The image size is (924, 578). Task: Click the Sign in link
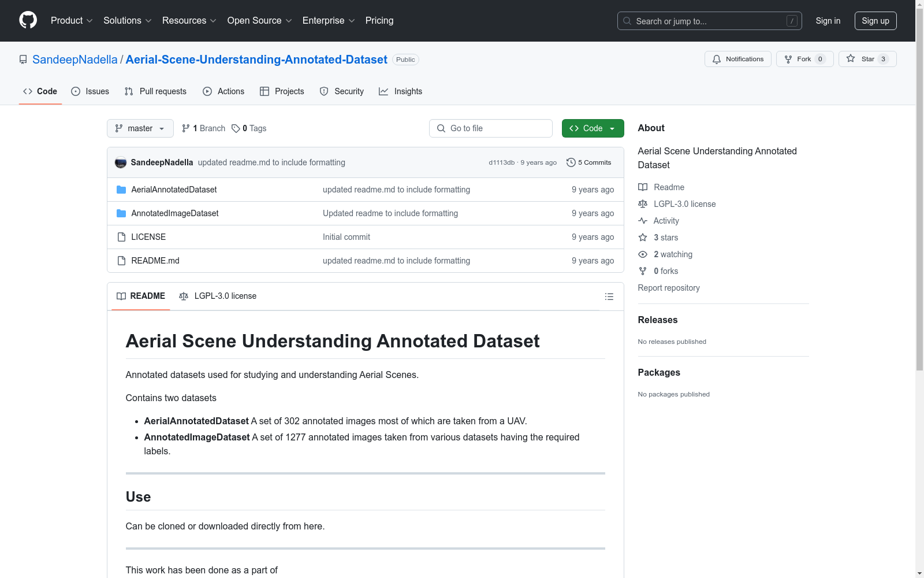tap(828, 21)
